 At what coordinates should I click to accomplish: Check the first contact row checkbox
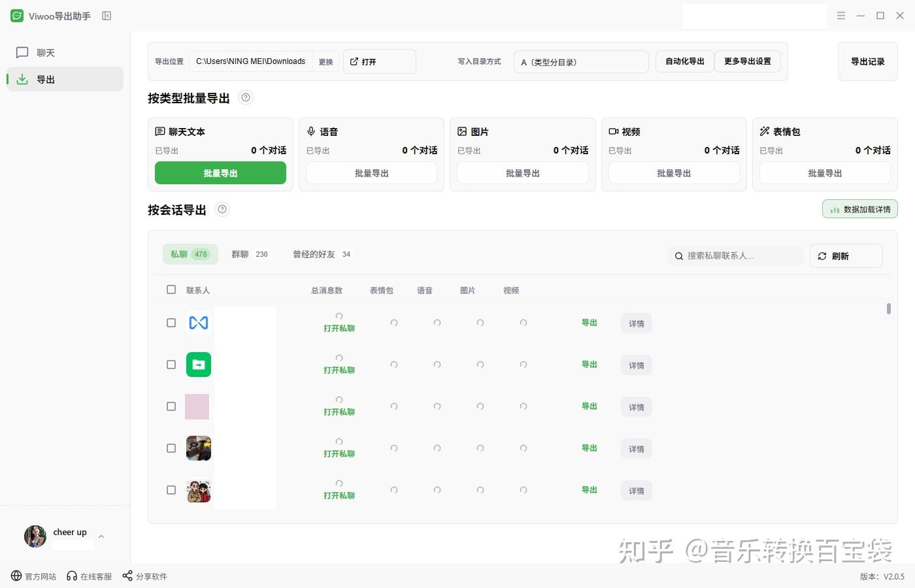click(171, 323)
